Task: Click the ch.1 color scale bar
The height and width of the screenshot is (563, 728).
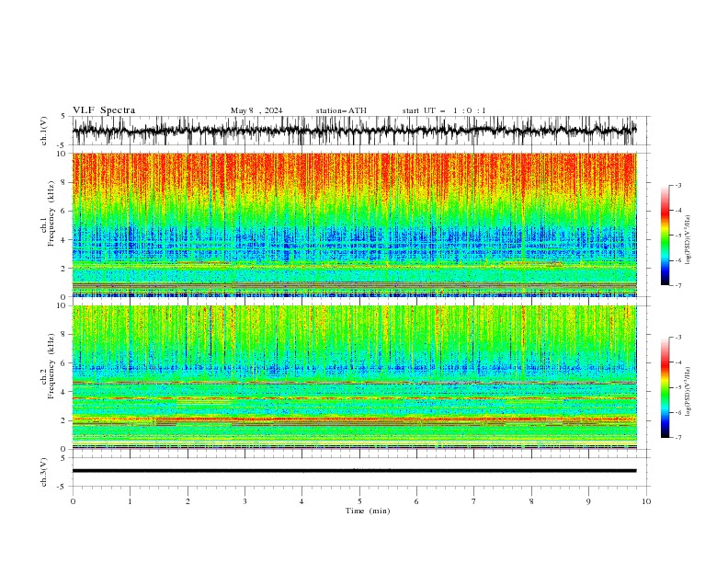Action: (665, 236)
